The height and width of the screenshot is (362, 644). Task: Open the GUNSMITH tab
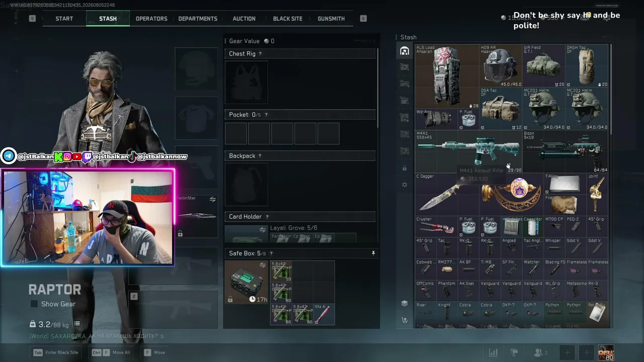[x=331, y=19]
